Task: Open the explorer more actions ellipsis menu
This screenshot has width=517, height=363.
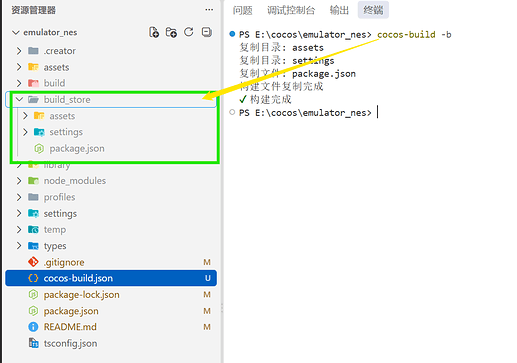Action: pos(209,10)
